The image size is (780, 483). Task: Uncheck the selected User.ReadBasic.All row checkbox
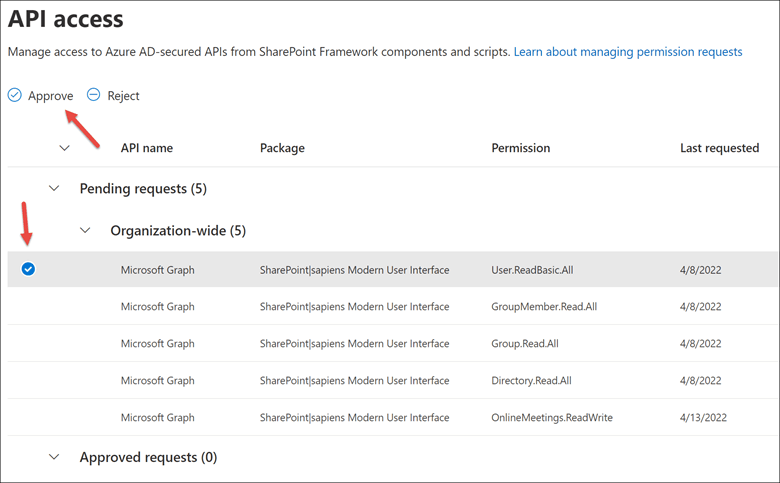coord(28,269)
